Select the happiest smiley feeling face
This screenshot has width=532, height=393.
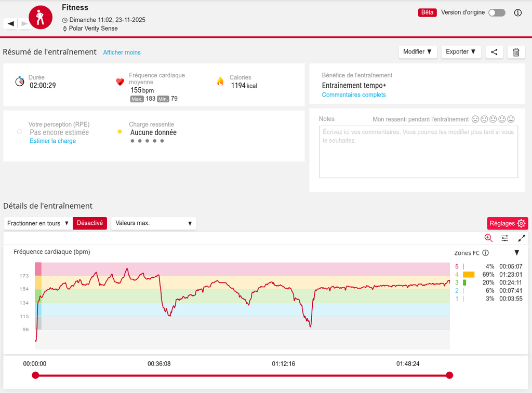[511, 119]
